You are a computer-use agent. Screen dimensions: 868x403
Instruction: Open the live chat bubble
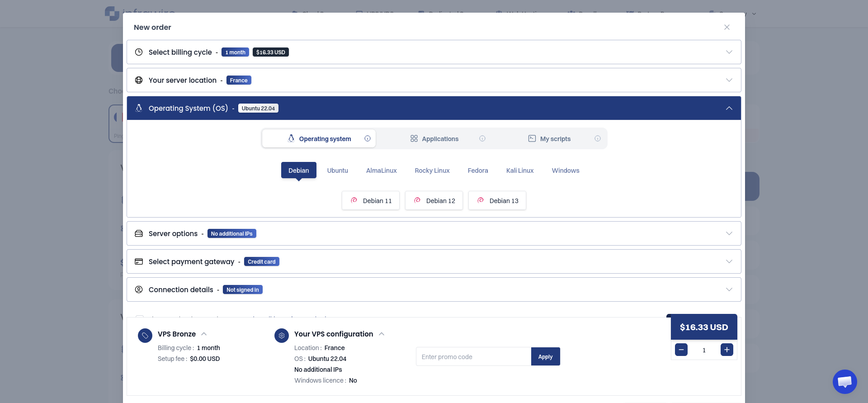[844, 382]
